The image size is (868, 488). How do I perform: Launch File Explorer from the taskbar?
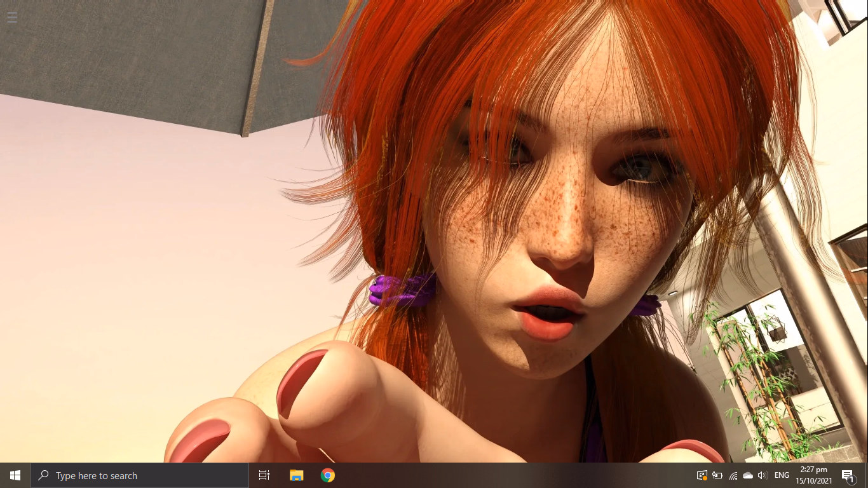click(297, 475)
